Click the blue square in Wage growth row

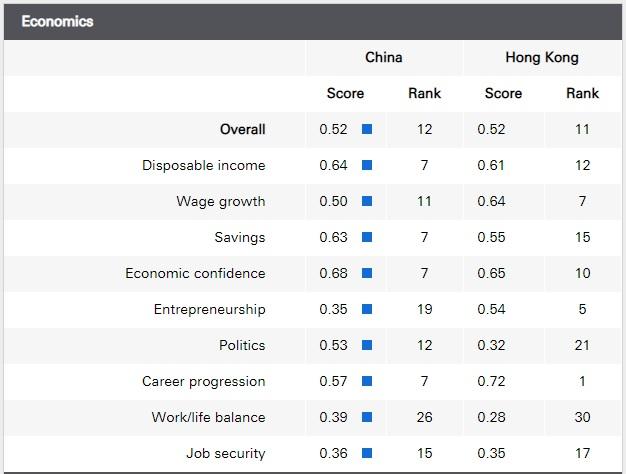tap(367, 201)
